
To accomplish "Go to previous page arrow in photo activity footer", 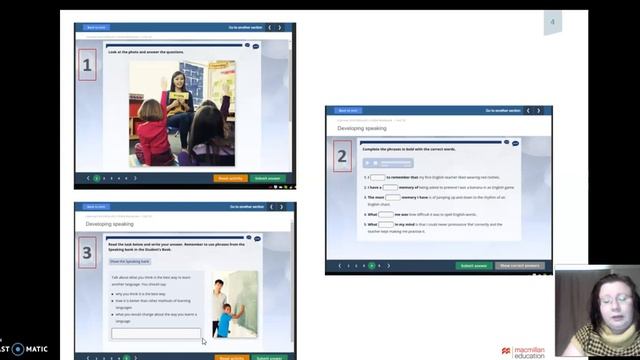I will (x=88, y=178).
